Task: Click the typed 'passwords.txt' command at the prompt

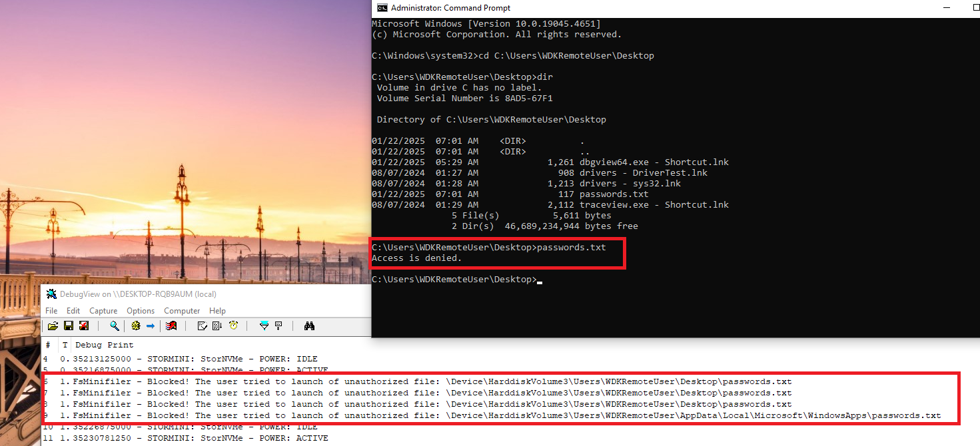Action: (x=572, y=248)
